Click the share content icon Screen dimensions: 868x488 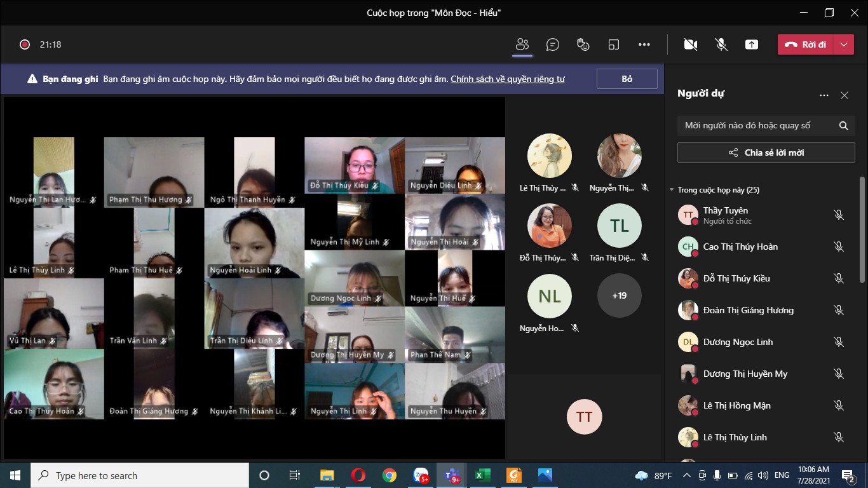(752, 44)
